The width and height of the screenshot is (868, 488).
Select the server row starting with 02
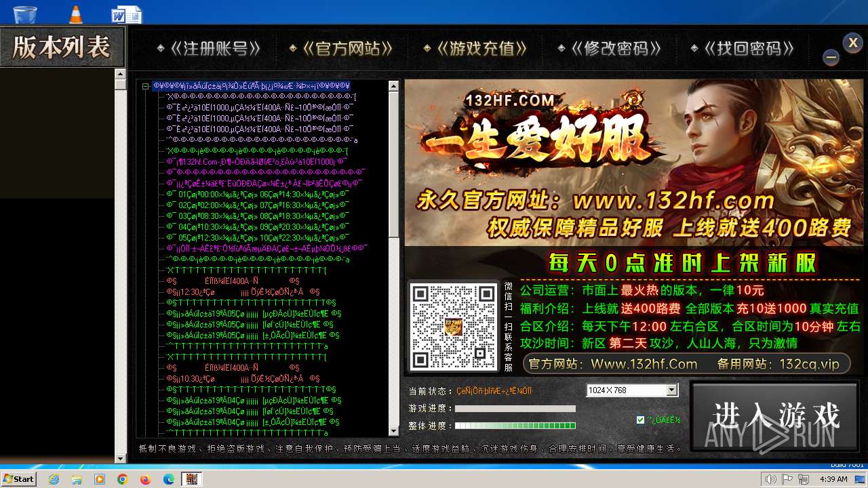click(x=258, y=205)
